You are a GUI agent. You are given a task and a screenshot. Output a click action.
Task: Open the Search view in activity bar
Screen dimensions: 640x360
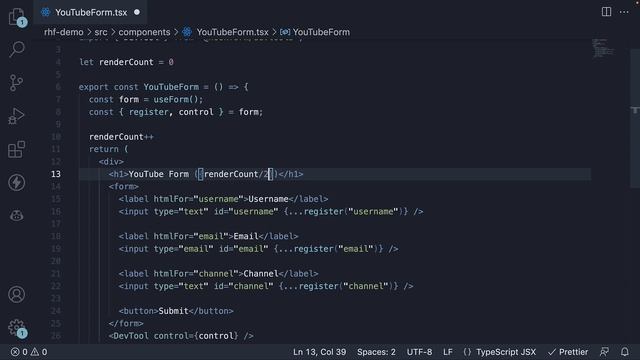coord(17,49)
